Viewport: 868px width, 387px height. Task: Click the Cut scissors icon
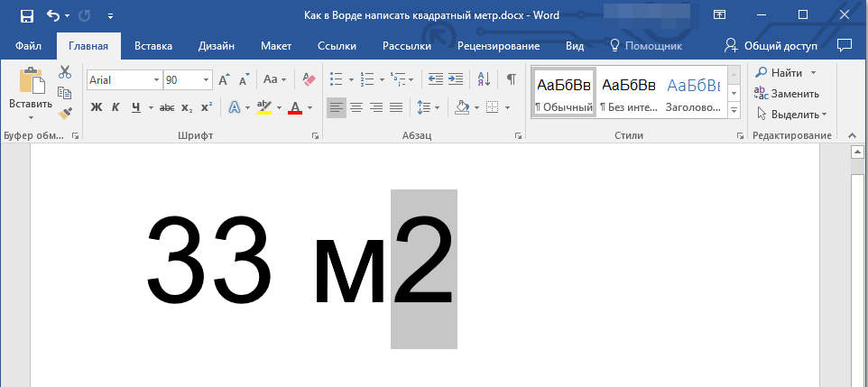[x=65, y=73]
